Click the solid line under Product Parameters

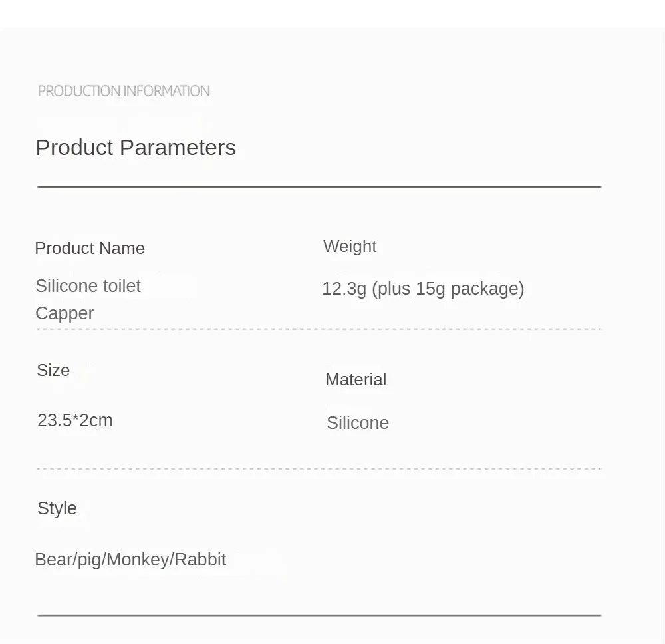(319, 187)
